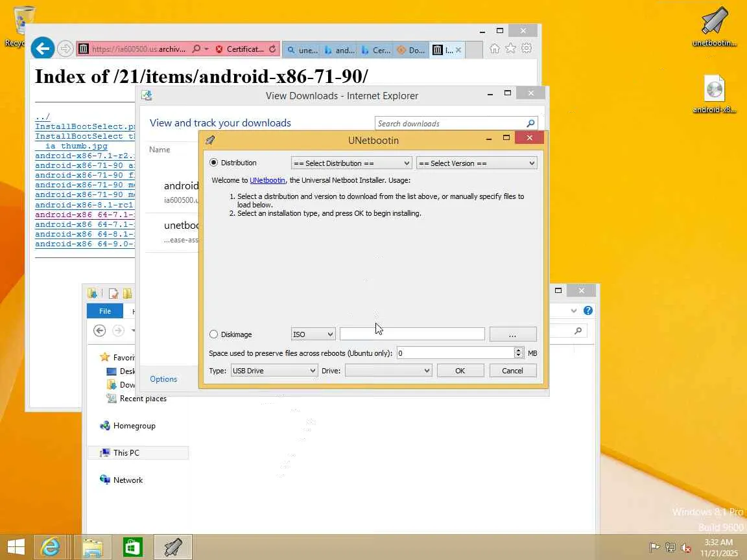
Task: Click the disk image path field
Action: [x=412, y=334]
